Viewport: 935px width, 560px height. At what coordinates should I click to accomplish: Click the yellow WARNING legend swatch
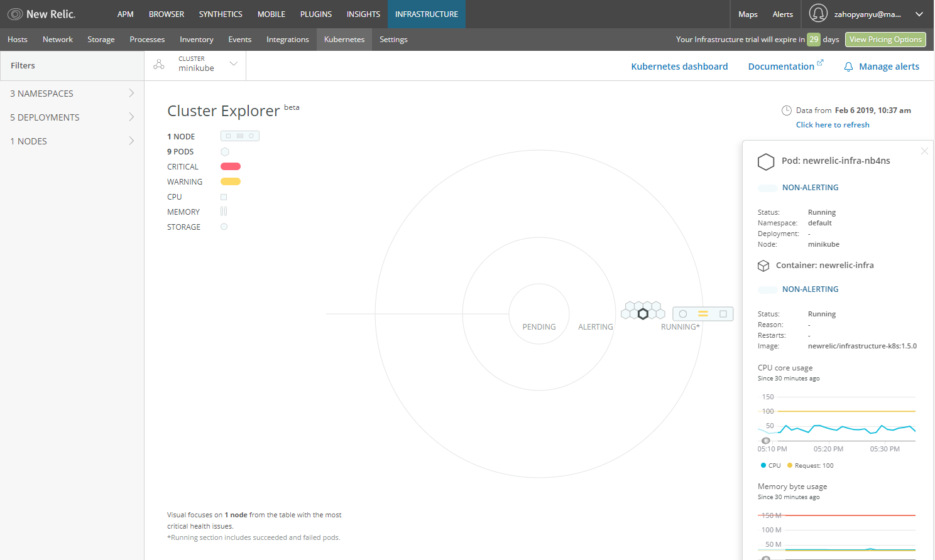pyautogui.click(x=231, y=181)
